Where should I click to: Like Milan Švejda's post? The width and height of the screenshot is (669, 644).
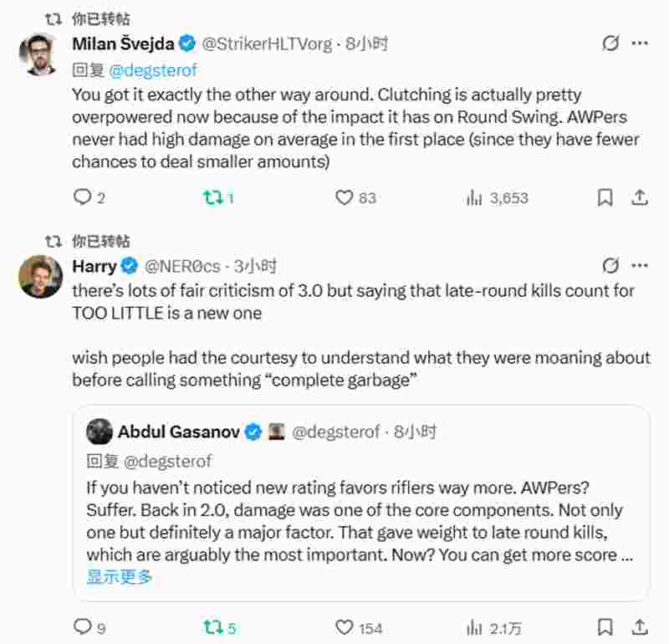344,197
